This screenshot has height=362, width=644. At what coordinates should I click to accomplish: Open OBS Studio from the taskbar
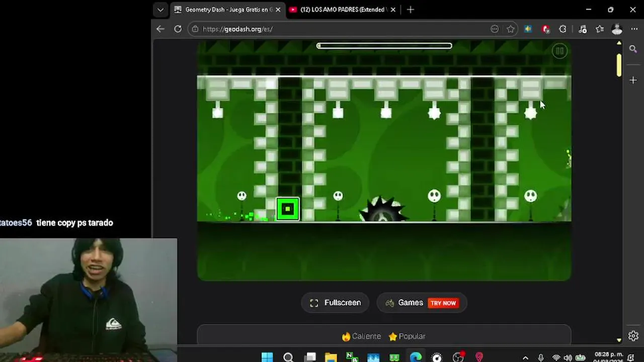click(458, 357)
